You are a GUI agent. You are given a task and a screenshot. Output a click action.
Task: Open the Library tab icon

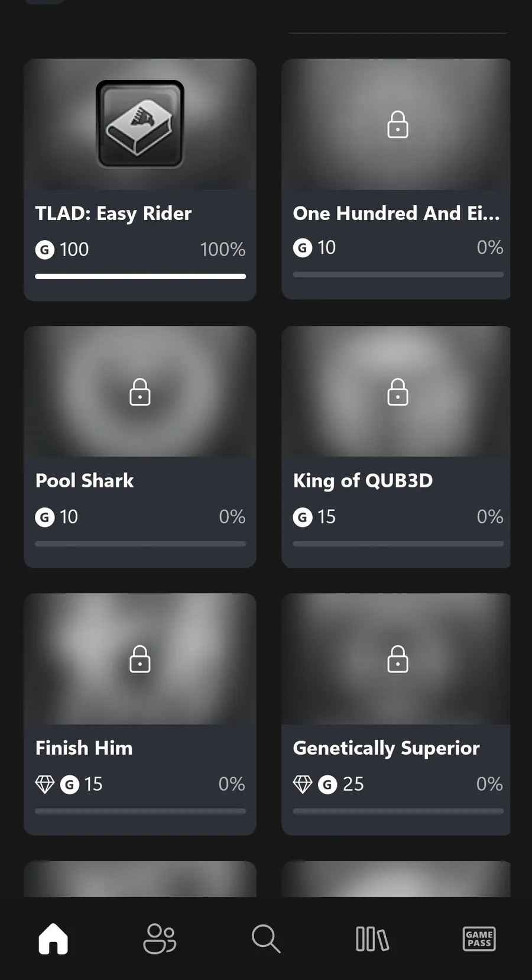click(372, 939)
